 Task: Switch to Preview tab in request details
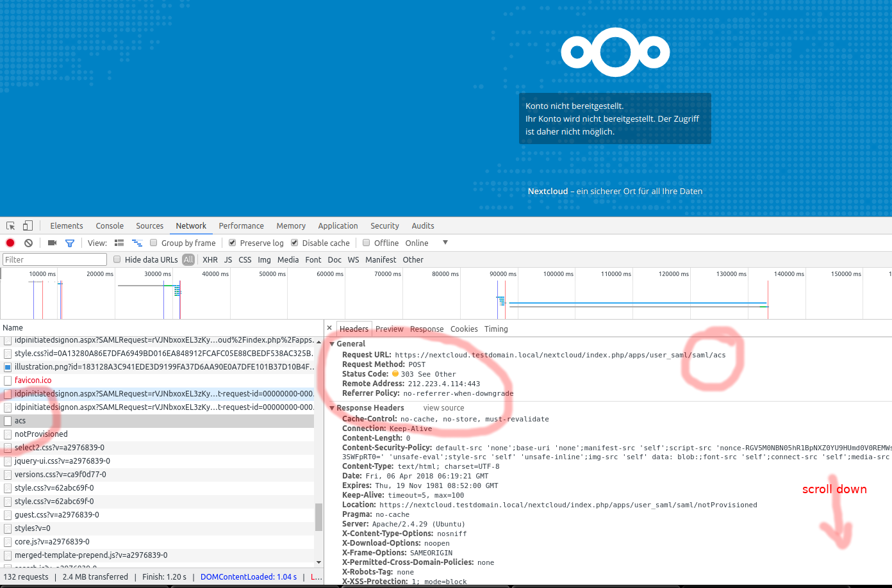tap(390, 329)
